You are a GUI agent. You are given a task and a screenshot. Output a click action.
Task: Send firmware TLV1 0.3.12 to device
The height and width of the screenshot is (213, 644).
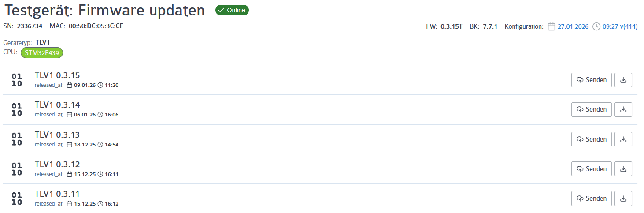(591, 169)
